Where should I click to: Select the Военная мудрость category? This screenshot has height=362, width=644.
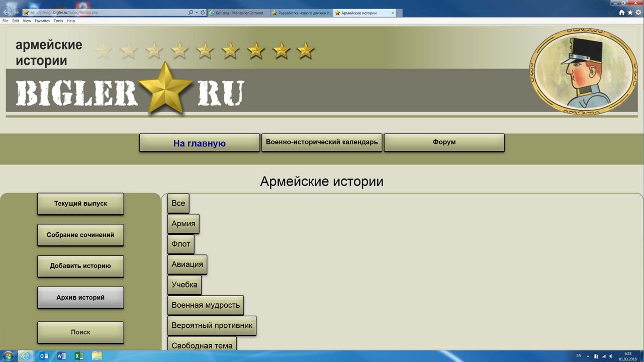coord(206,305)
